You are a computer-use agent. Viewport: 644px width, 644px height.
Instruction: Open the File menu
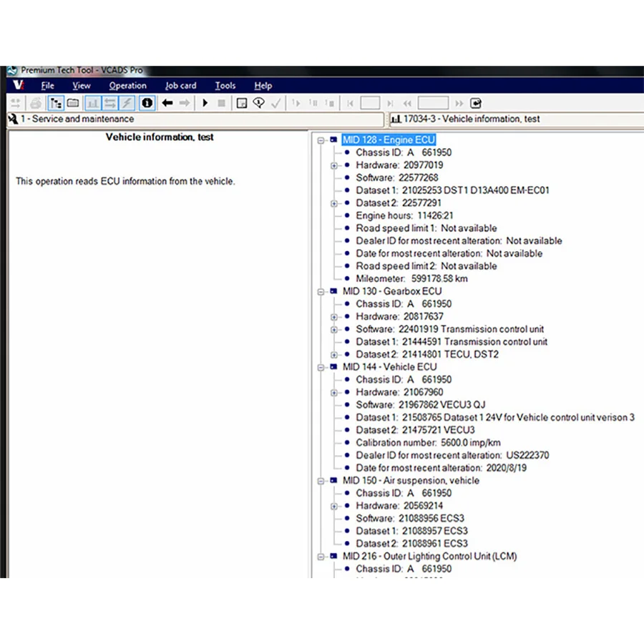pyautogui.click(x=48, y=85)
